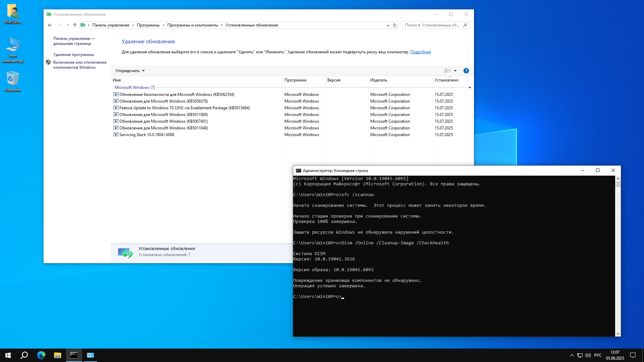The image size is (644, 362).
Task: Sort by the Имя column header
Action: tap(197, 80)
